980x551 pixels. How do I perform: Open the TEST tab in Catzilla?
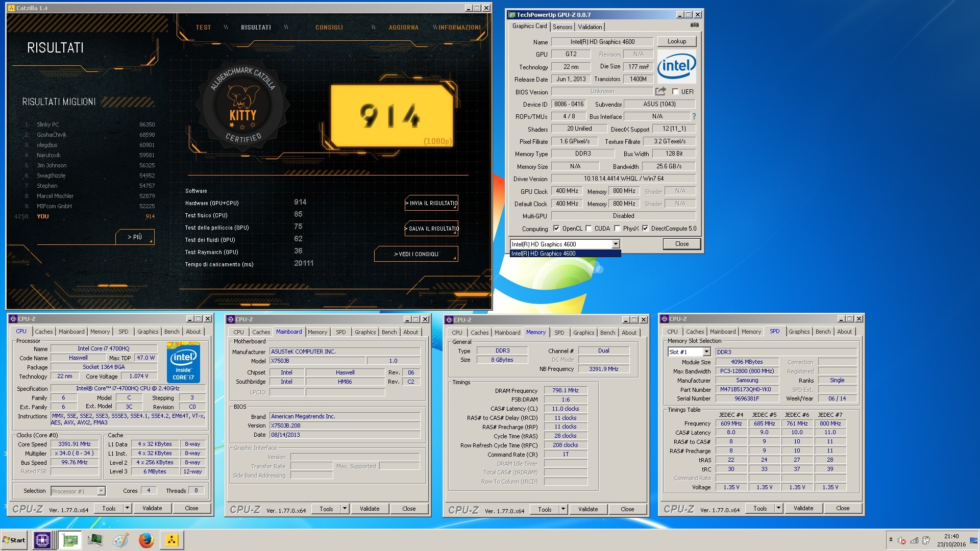tap(203, 28)
